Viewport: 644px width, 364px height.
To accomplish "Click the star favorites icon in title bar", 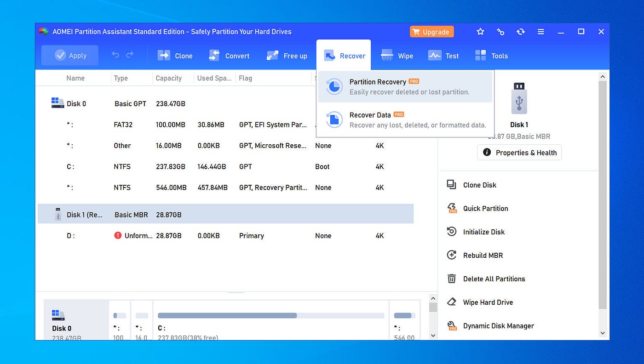I will coord(480,32).
